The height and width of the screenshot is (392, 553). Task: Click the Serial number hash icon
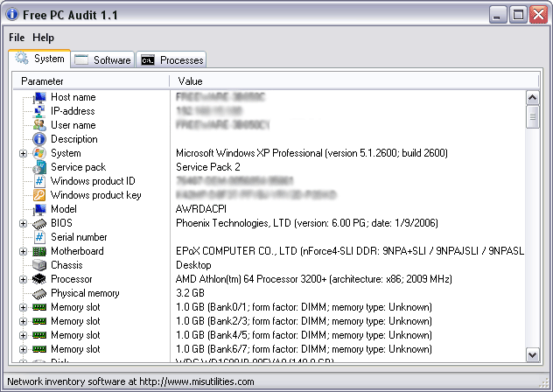pos(39,237)
